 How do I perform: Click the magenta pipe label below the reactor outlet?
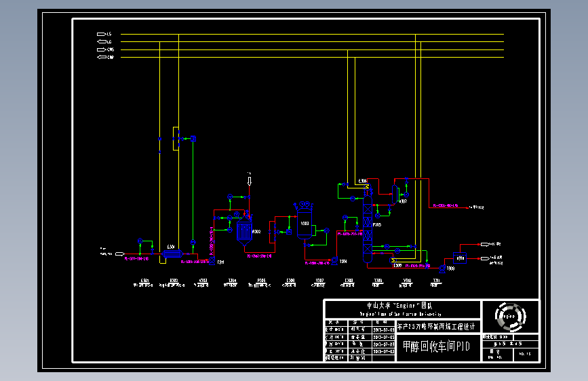pos(260,256)
